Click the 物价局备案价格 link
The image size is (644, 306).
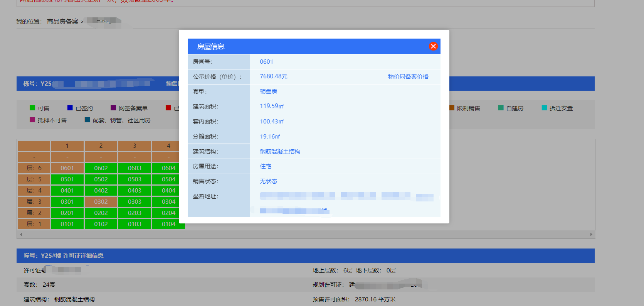[x=408, y=76]
